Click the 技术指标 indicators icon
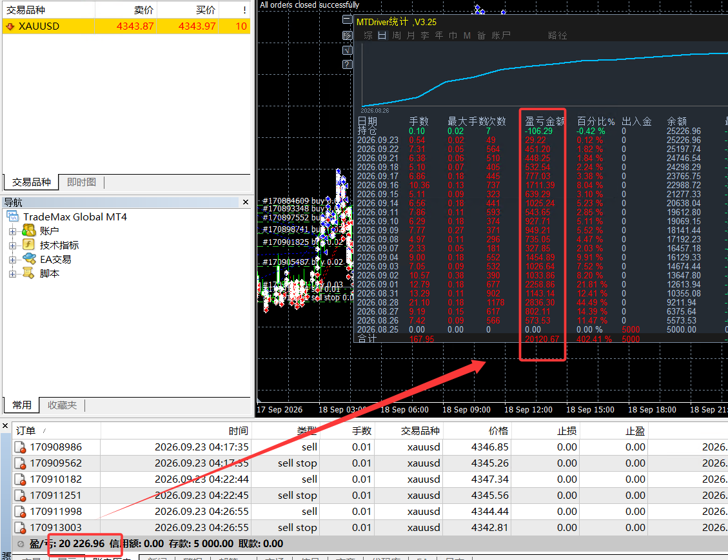 point(29,244)
